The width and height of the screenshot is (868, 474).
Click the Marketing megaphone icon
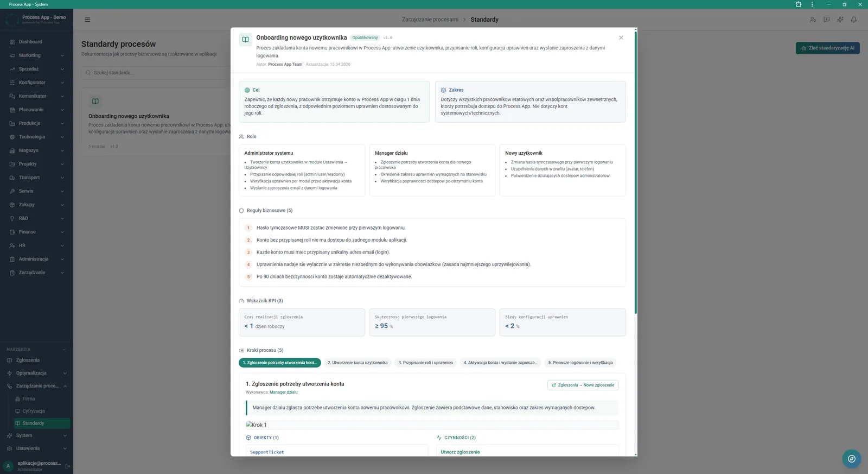12,55
